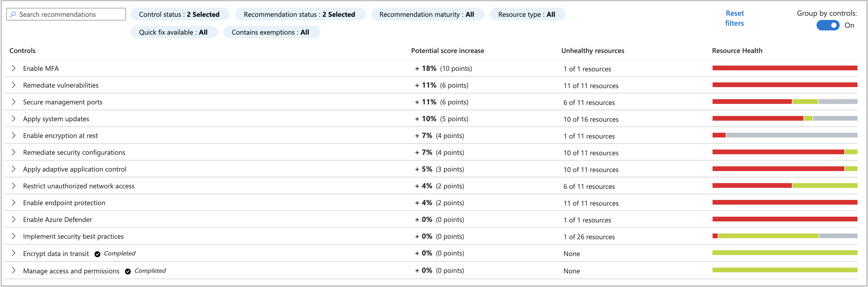This screenshot has height=287, width=868.
Task: Click the Secure management ports health bar
Action: [x=785, y=102]
